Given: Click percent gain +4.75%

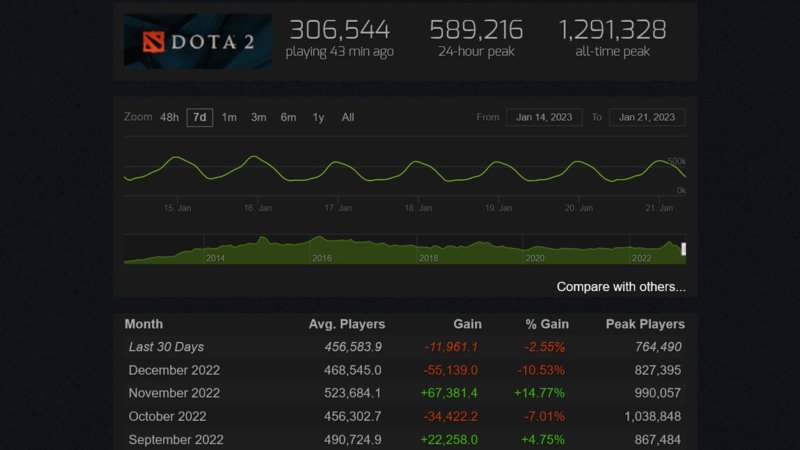Looking at the screenshot, I should [543, 439].
